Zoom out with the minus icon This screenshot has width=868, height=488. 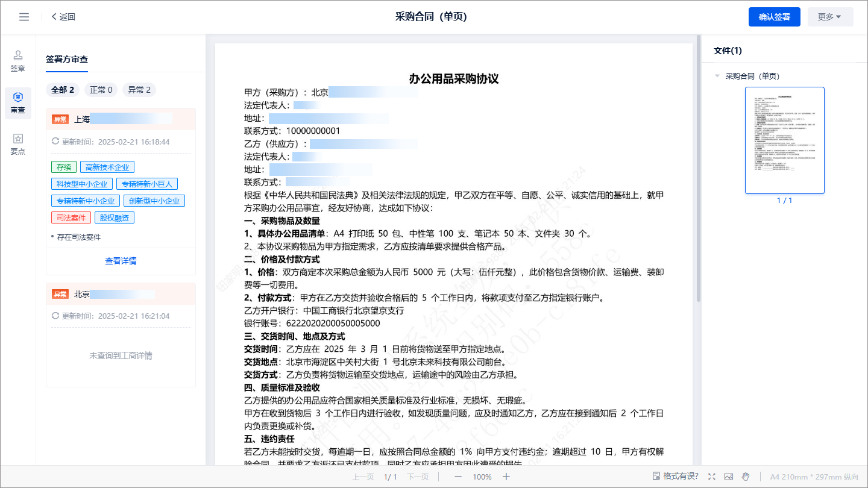click(x=458, y=477)
